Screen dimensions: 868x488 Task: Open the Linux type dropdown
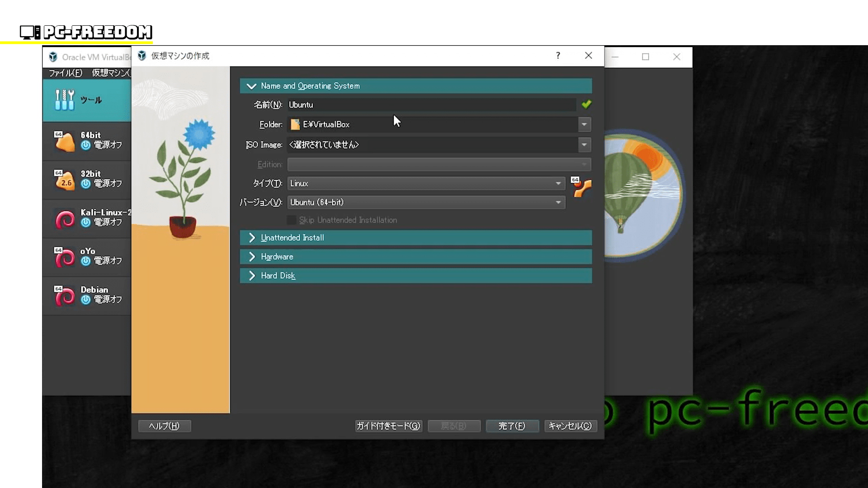558,183
